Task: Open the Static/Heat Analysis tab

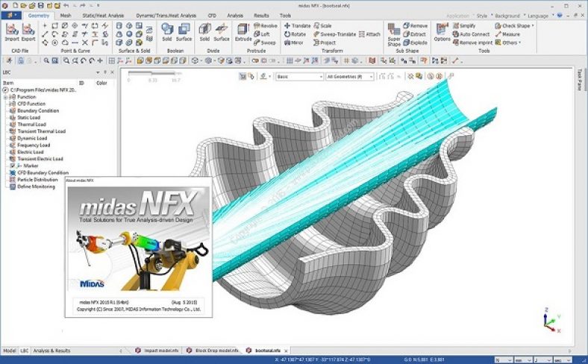Action: (x=103, y=16)
